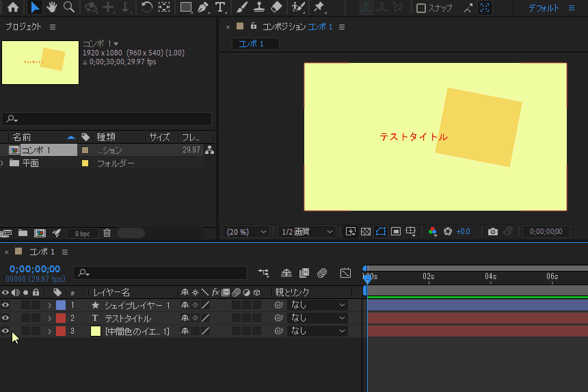The width and height of the screenshot is (588, 392).
Task: Open the workspace menu beside Default
Action: point(572,8)
